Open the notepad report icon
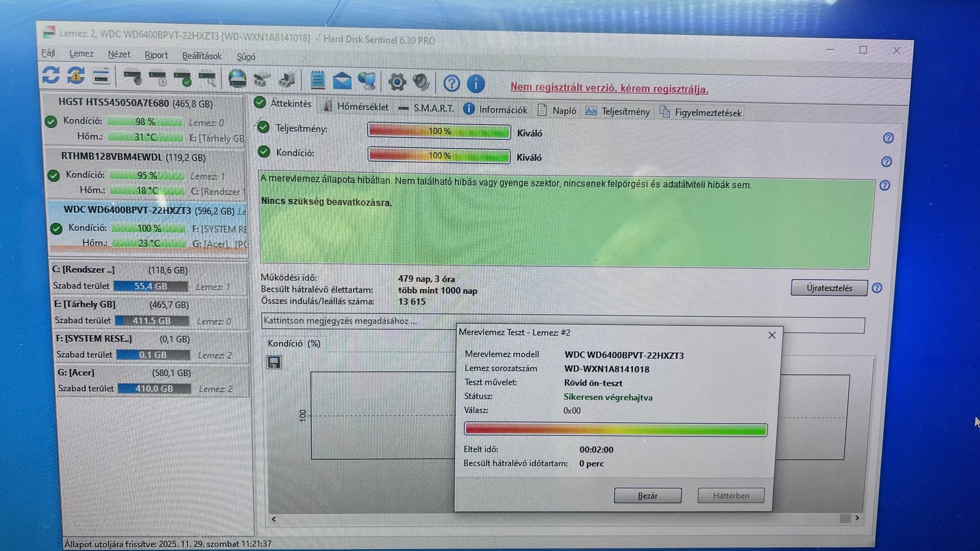This screenshot has height=551, width=980. (318, 80)
